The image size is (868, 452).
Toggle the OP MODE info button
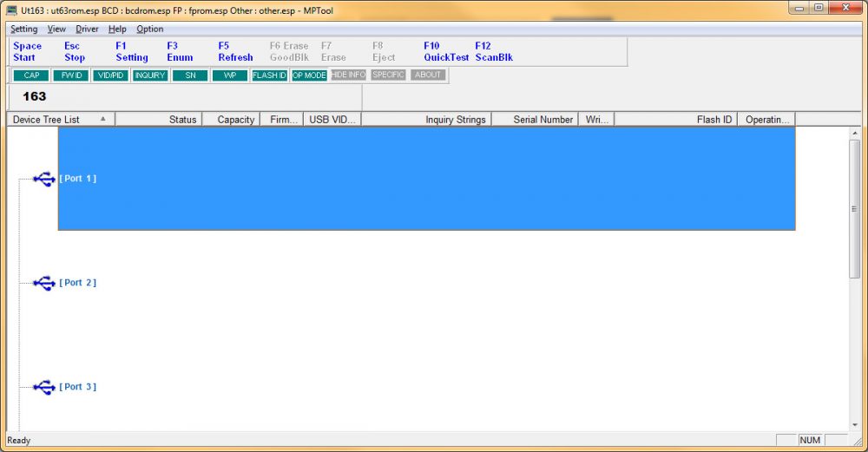tap(309, 75)
